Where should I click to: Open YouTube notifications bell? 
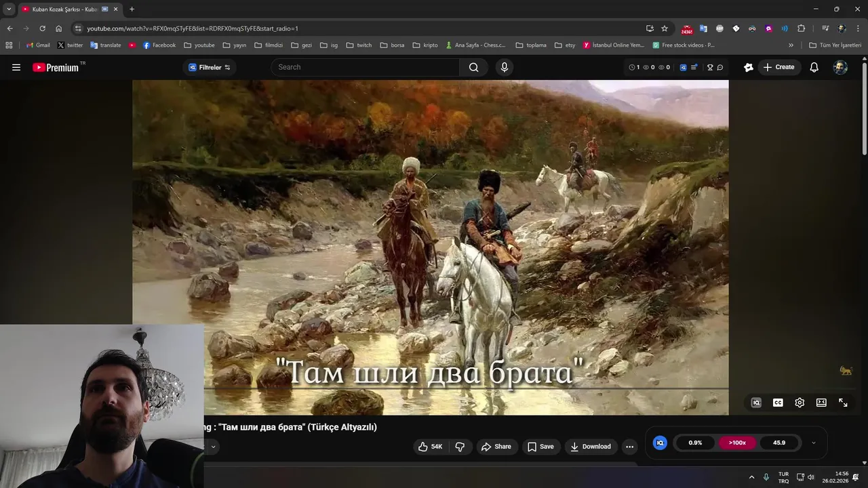[814, 67]
